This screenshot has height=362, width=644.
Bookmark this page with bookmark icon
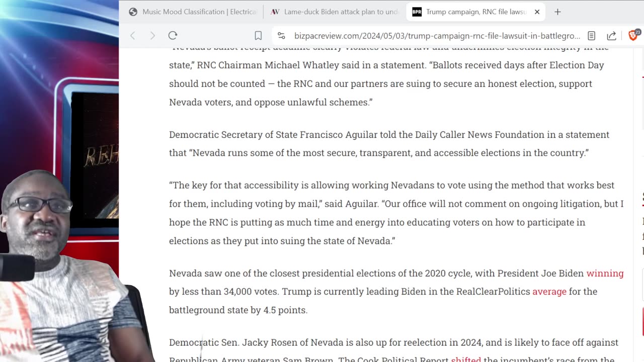pyautogui.click(x=258, y=36)
